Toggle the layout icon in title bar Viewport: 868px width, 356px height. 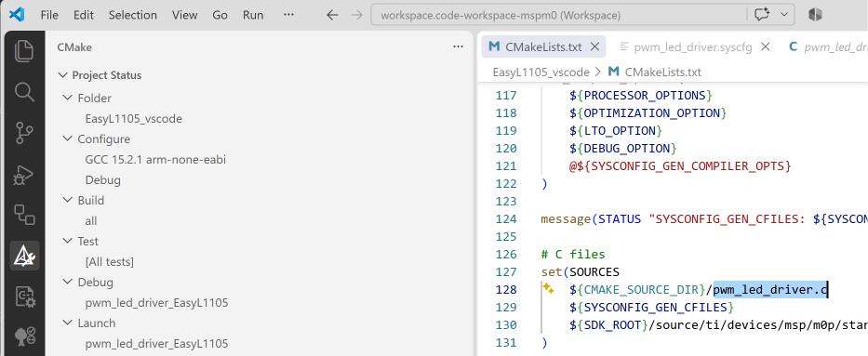[815, 15]
